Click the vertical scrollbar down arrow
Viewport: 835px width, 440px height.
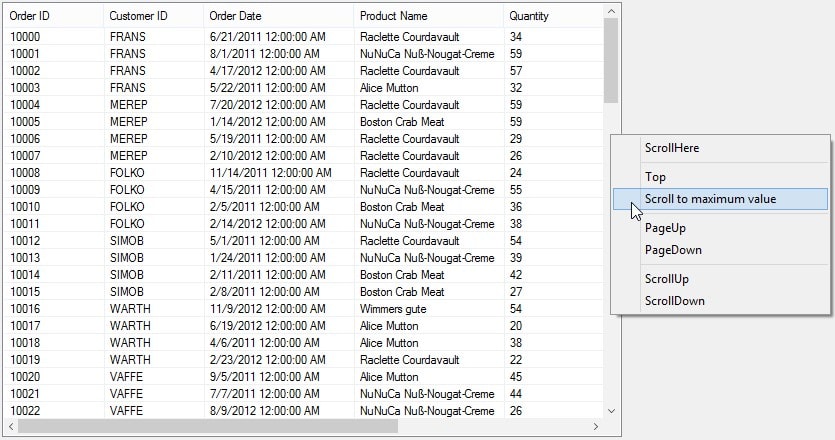[611, 411]
